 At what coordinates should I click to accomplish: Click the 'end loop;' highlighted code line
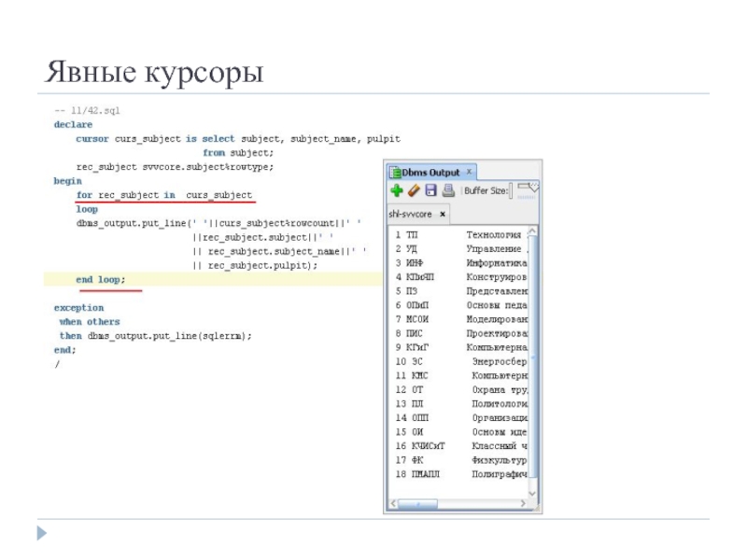click(100, 279)
